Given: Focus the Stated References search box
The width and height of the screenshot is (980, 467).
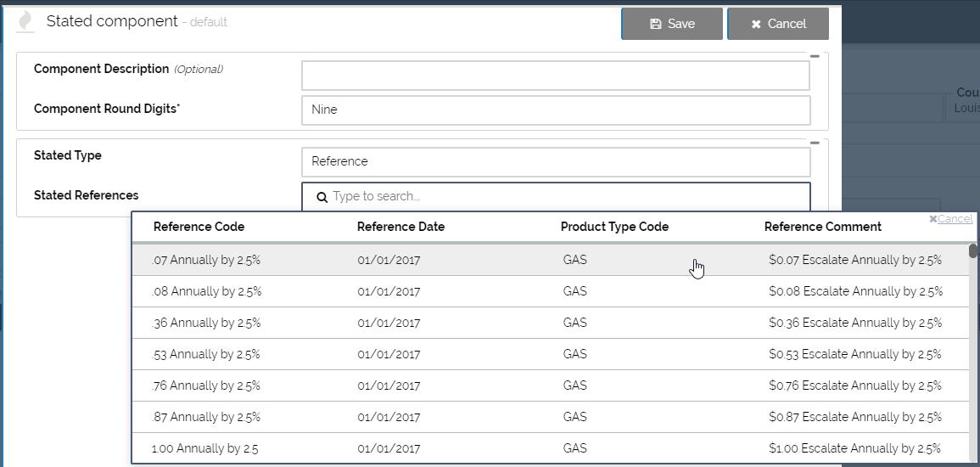Looking at the screenshot, I should point(563,196).
